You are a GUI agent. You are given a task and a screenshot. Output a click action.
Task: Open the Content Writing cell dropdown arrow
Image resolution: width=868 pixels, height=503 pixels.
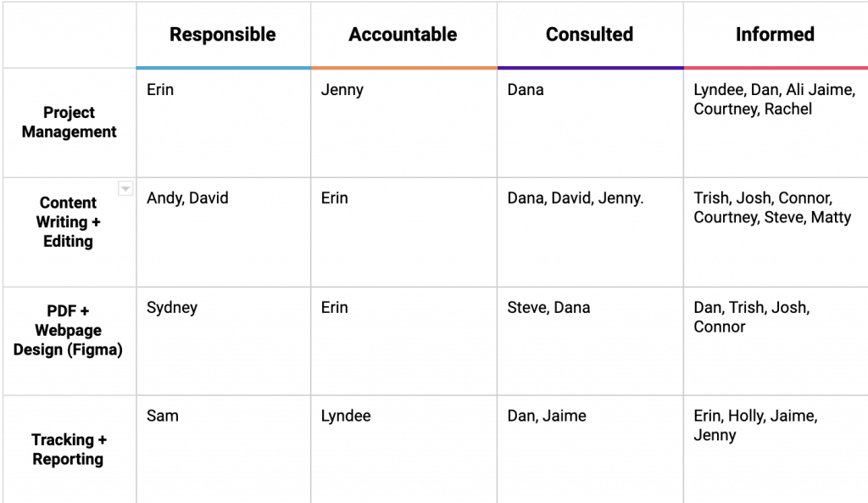point(125,189)
